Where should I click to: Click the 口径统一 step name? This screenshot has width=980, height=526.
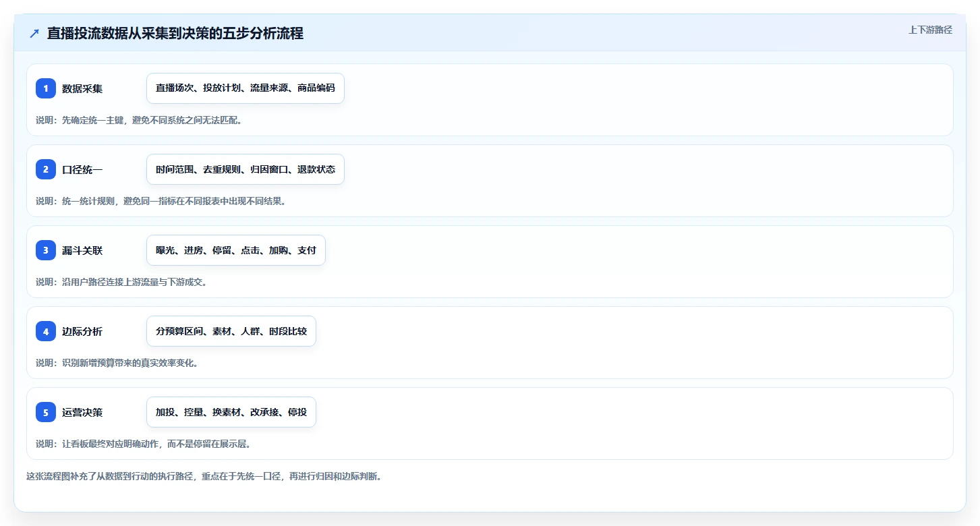coord(82,169)
